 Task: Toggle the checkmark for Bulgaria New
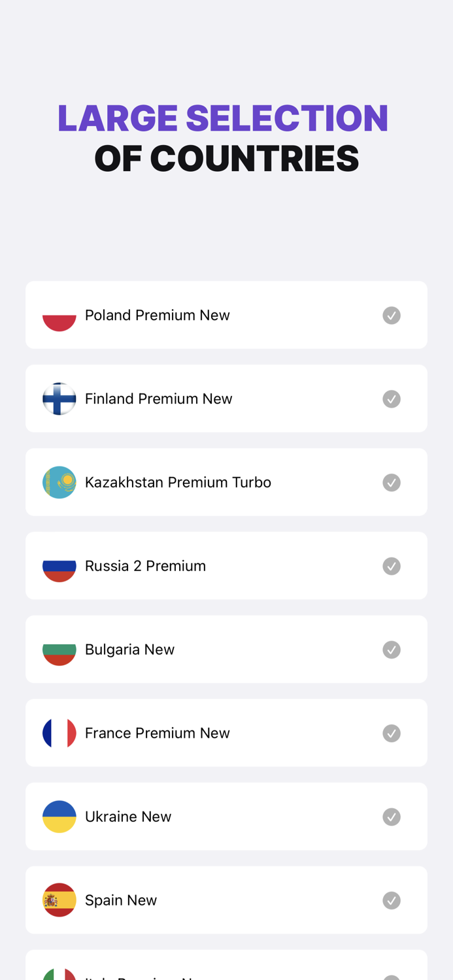[x=392, y=649]
